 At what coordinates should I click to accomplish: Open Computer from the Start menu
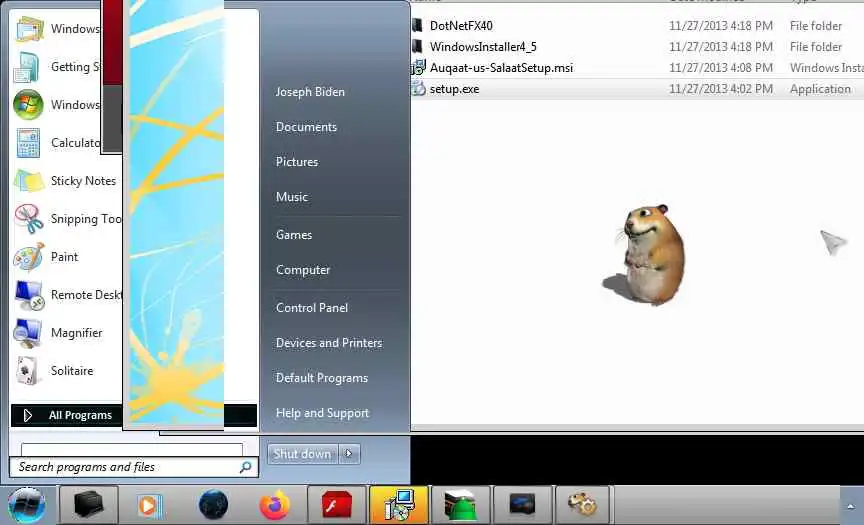(303, 270)
